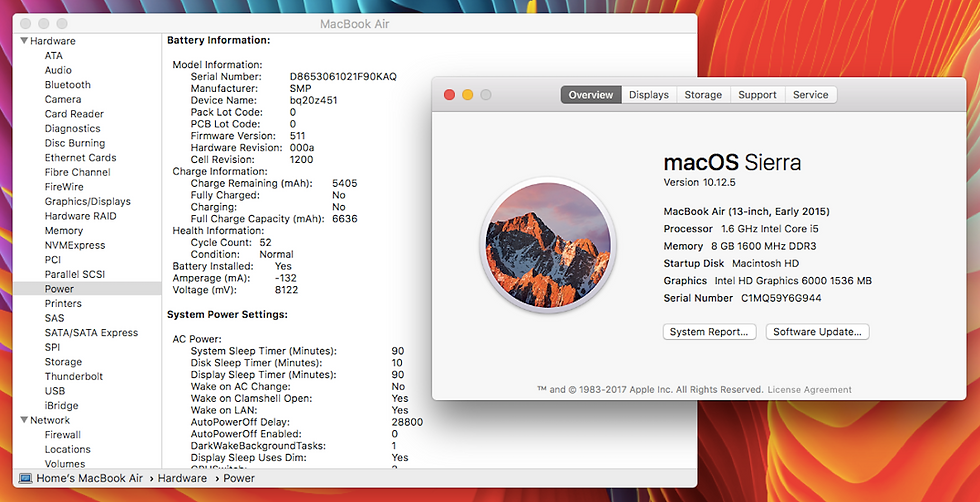Click serial number C1MQ59Y6G944

coord(782,298)
